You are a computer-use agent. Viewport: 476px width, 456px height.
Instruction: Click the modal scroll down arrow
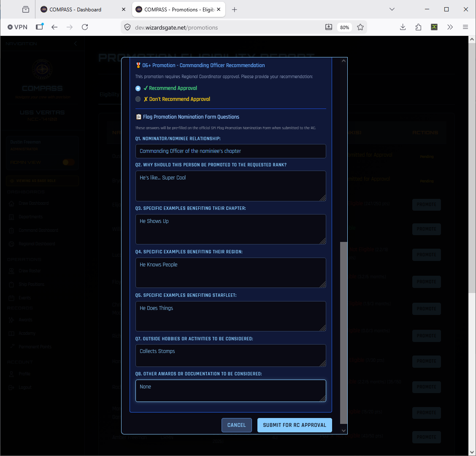[x=343, y=431]
